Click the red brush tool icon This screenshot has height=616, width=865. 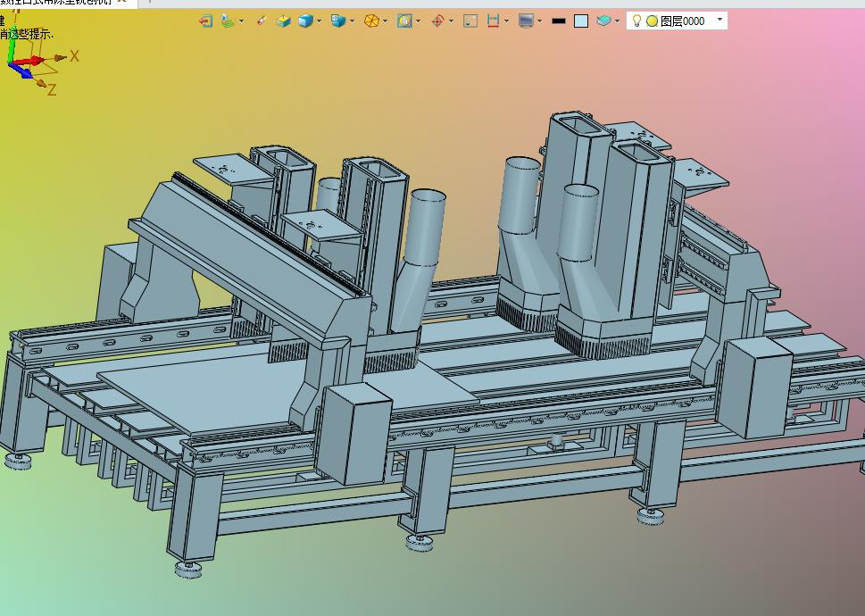tap(262, 21)
